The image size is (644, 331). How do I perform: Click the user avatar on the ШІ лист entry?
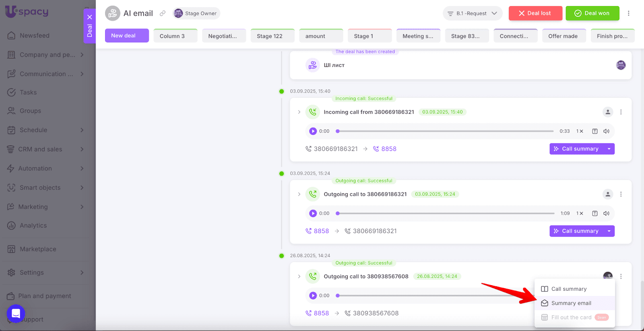pos(621,65)
